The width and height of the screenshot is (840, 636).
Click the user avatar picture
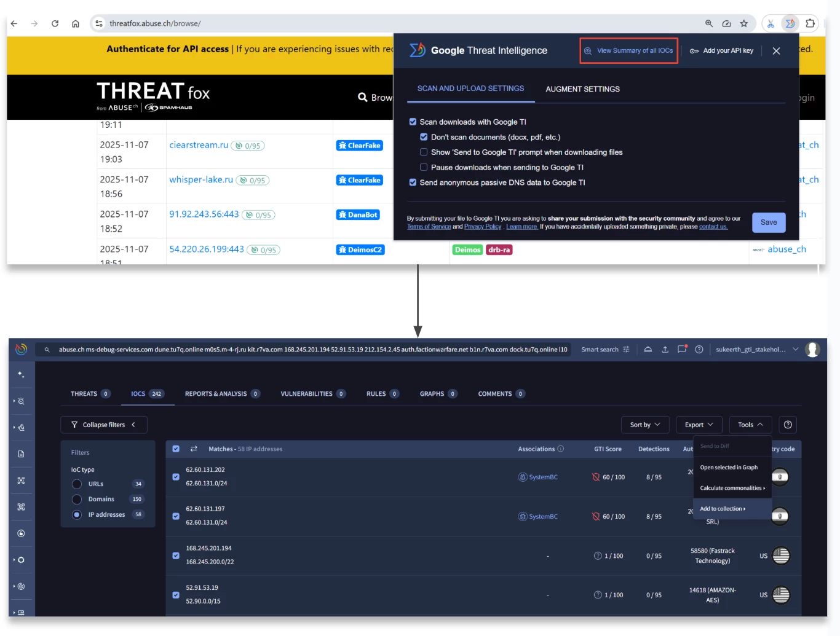[812, 349]
